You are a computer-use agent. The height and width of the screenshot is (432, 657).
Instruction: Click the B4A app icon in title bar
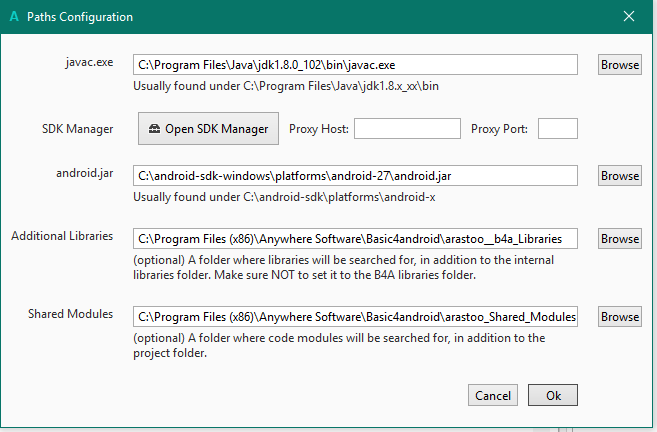point(13,16)
